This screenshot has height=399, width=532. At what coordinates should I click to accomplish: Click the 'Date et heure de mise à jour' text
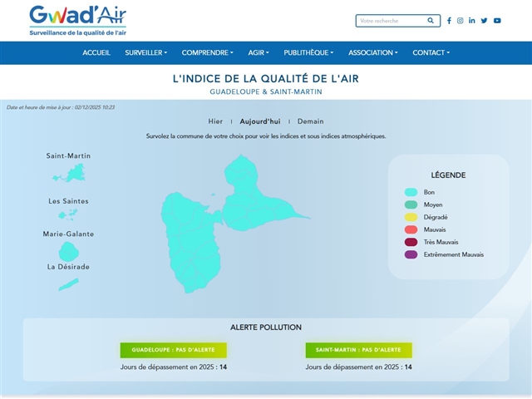(61, 107)
